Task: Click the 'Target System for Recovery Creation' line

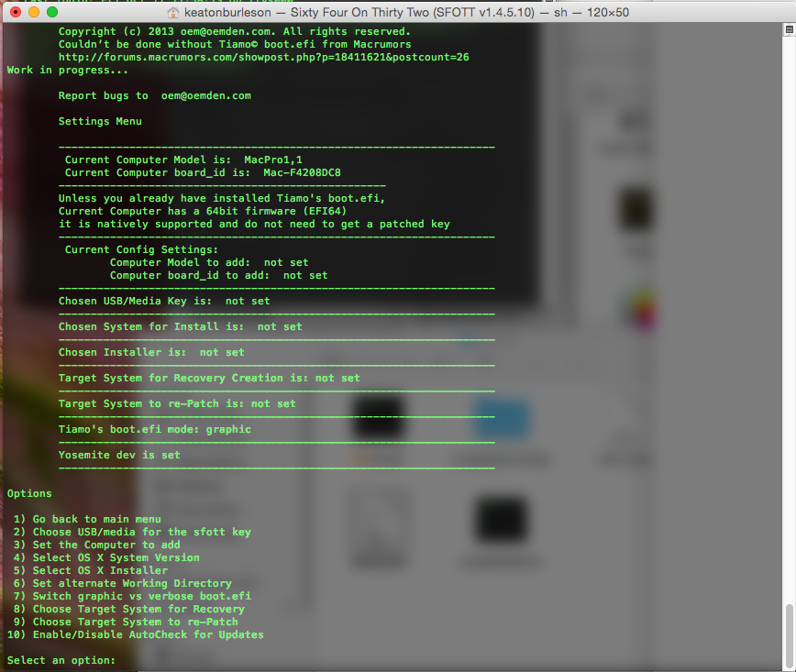Action: click(x=209, y=378)
